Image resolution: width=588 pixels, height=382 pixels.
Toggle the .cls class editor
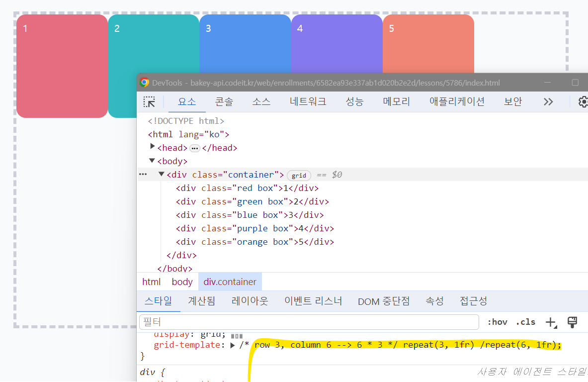coord(526,322)
